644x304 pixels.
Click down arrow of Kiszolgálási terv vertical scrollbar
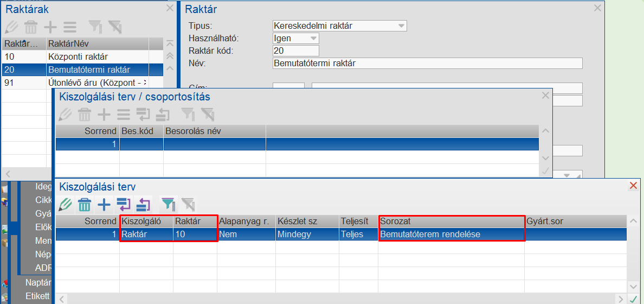(x=633, y=286)
